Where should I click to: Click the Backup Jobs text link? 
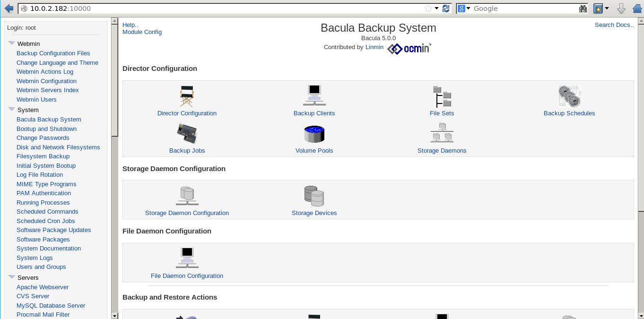[x=187, y=151]
